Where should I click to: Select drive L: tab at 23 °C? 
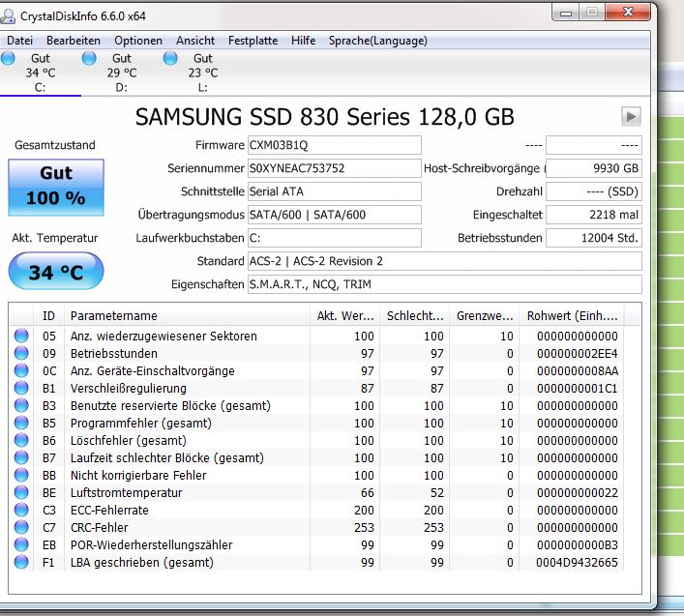point(202,73)
